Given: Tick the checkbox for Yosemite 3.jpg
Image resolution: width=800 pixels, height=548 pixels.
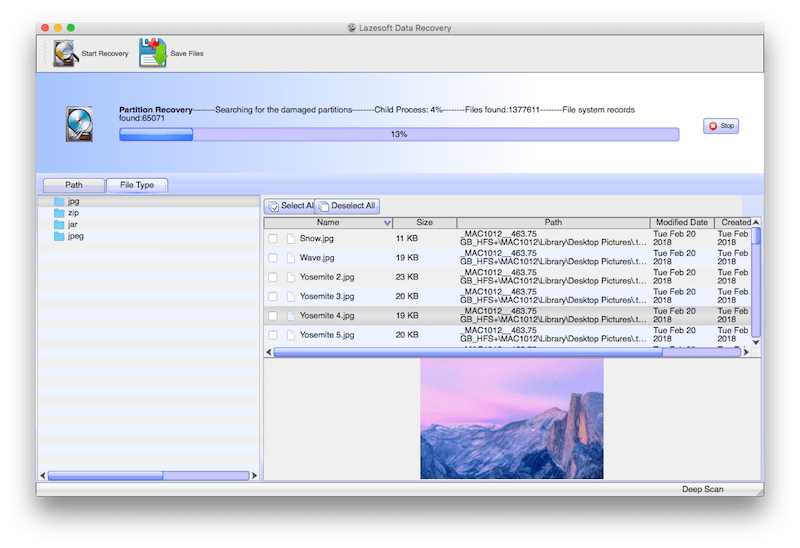Looking at the screenshot, I should pos(273,296).
